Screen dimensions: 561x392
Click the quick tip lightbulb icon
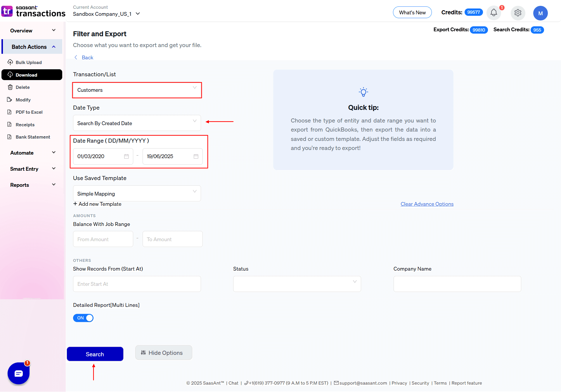(x=363, y=92)
